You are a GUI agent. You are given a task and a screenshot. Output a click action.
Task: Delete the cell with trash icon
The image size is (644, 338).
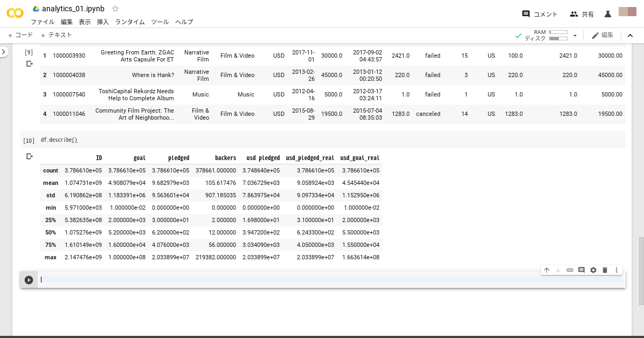click(x=605, y=270)
